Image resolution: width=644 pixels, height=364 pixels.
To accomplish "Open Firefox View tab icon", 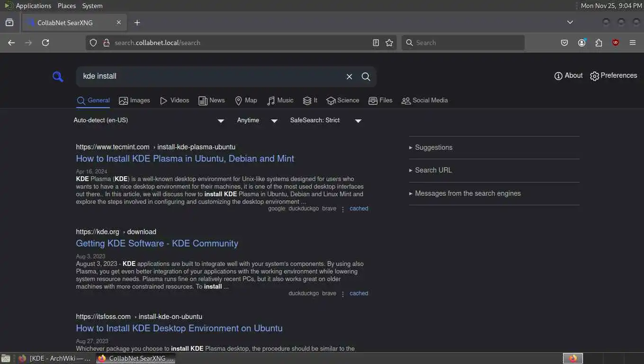I will [9, 22].
